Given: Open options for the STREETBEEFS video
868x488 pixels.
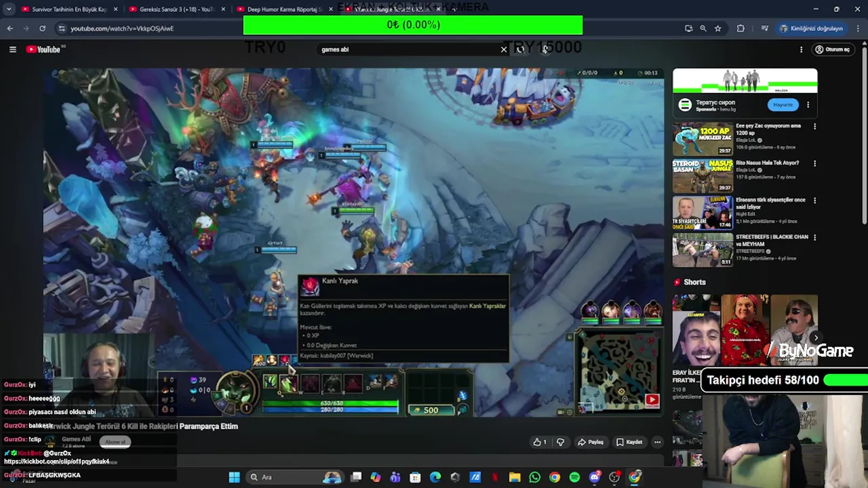Looking at the screenshot, I should click(x=814, y=238).
